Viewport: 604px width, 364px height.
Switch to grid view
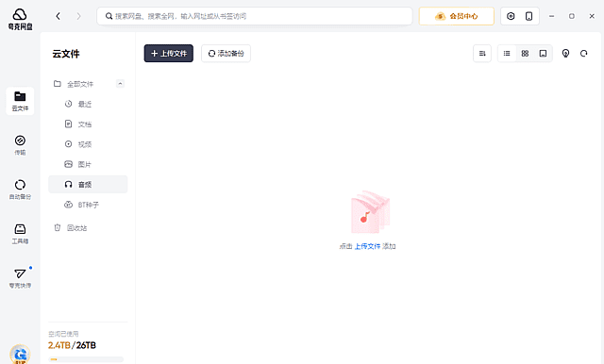pos(525,54)
